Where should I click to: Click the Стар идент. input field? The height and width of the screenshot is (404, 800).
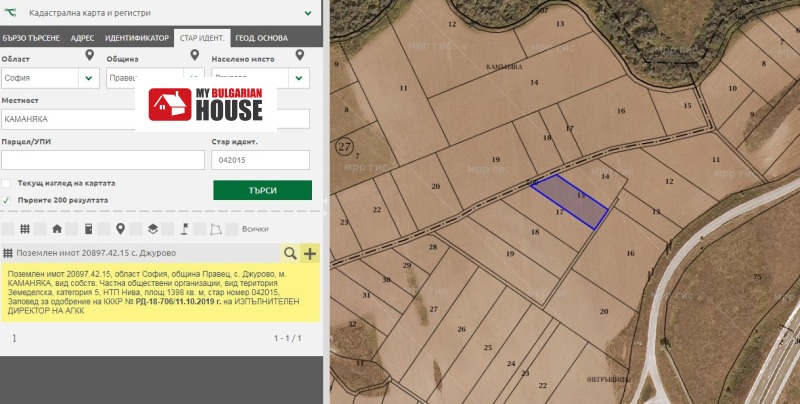click(260, 160)
